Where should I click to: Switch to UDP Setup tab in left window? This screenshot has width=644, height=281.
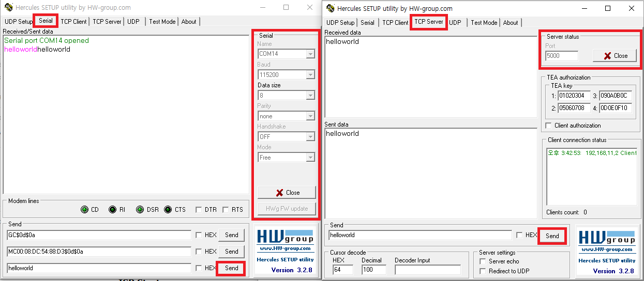[18, 22]
